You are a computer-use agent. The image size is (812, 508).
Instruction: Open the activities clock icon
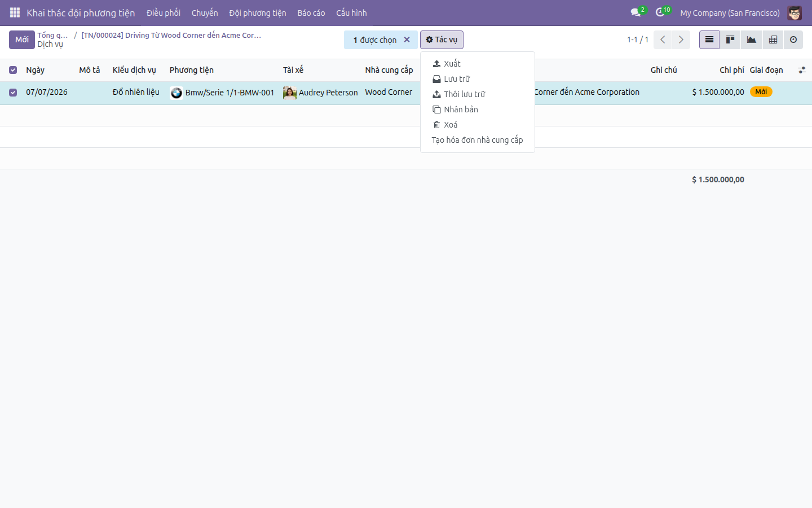pyautogui.click(x=660, y=12)
